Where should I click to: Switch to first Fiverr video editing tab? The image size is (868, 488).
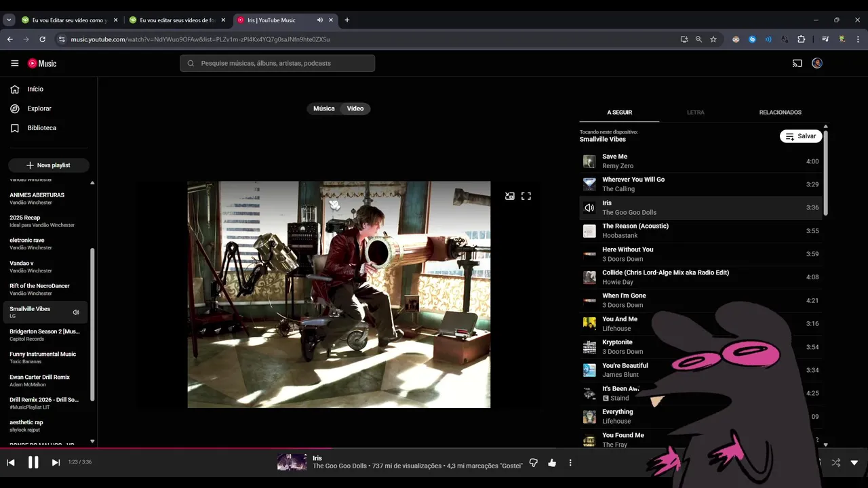click(69, 20)
